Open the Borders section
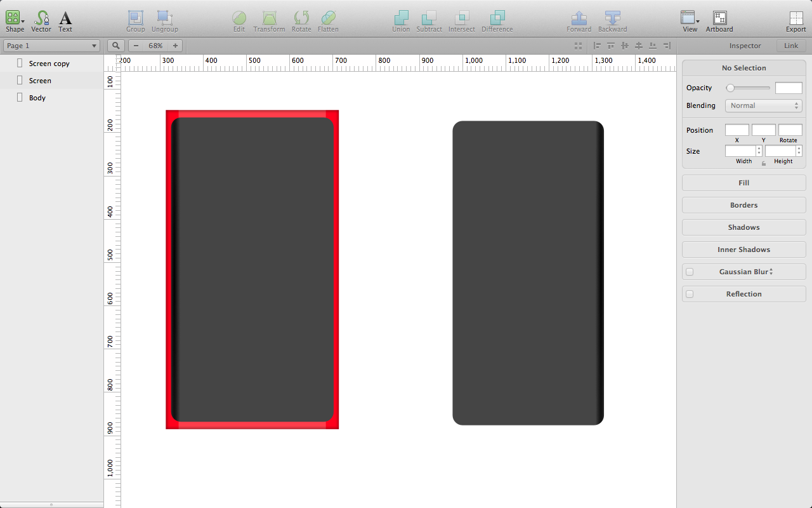The height and width of the screenshot is (508, 812). coord(743,204)
